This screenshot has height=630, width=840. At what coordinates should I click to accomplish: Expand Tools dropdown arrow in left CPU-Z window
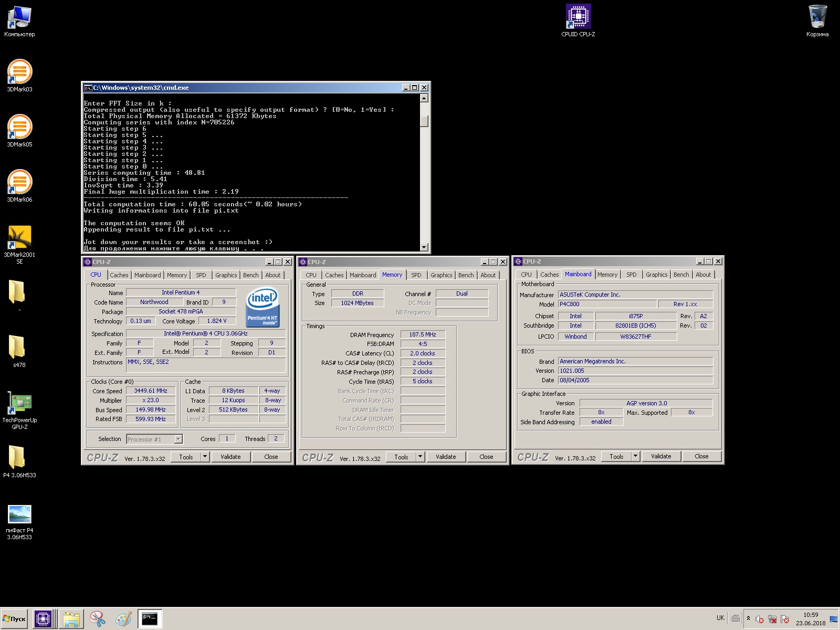click(x=205, y=457)
